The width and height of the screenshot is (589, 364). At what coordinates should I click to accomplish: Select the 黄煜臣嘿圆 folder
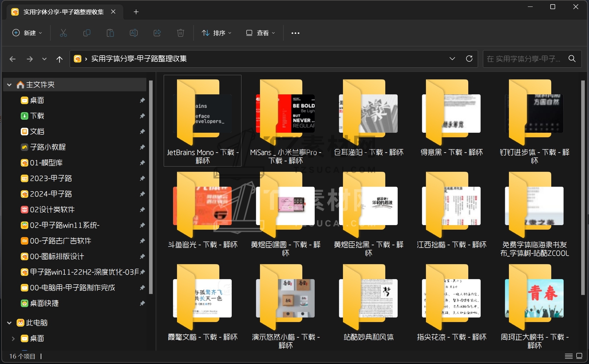tap(286, 213)
